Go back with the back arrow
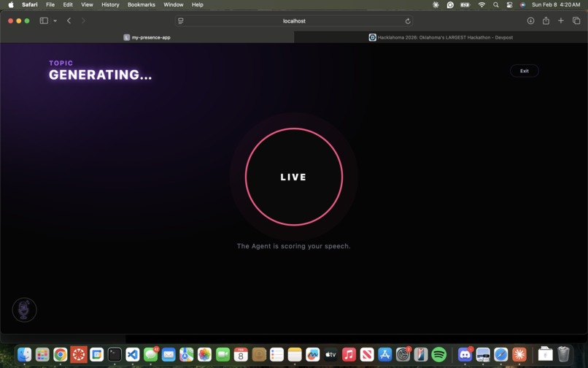The height and width of the screenshot is (368, 588). 69,20
